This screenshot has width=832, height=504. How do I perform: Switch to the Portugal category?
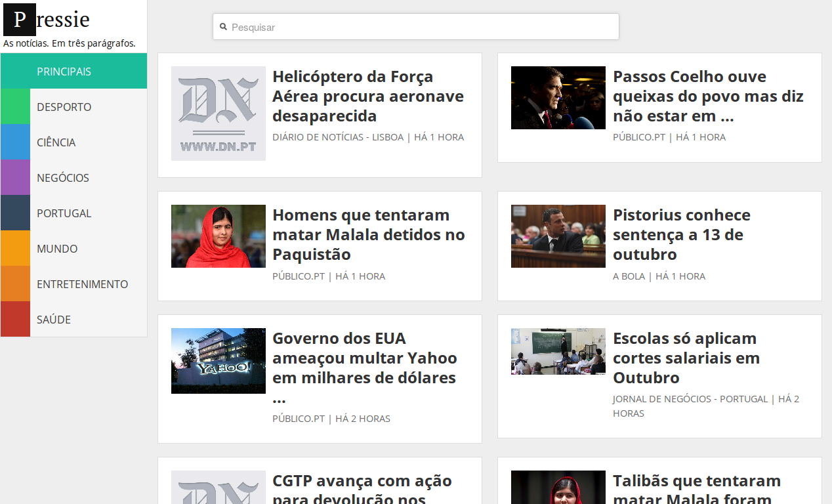[64, 213]
